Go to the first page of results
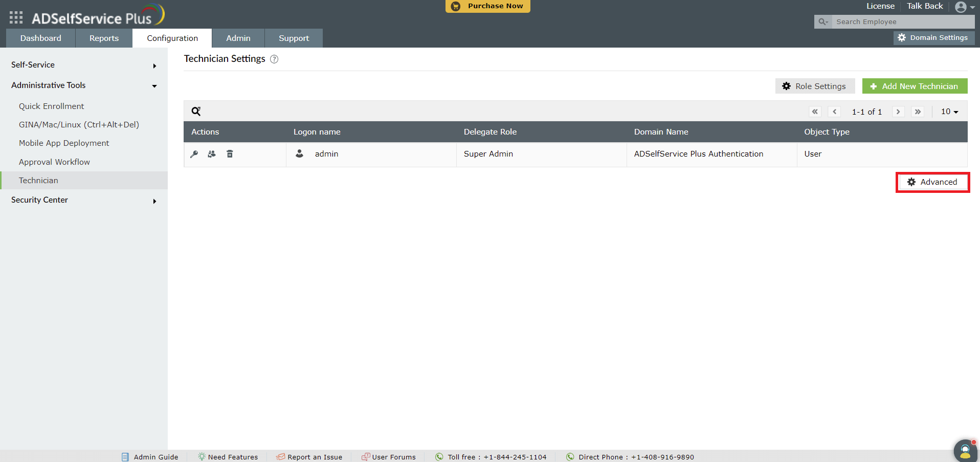Screen dimensions: 980x462 tap(815, 112)
